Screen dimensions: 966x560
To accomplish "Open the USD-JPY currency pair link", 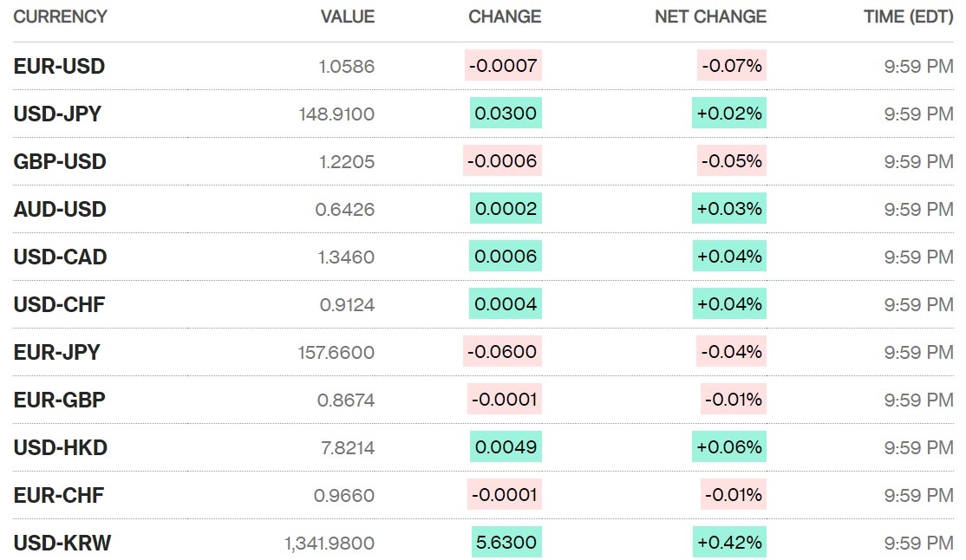I will click(x=57, y=114).
